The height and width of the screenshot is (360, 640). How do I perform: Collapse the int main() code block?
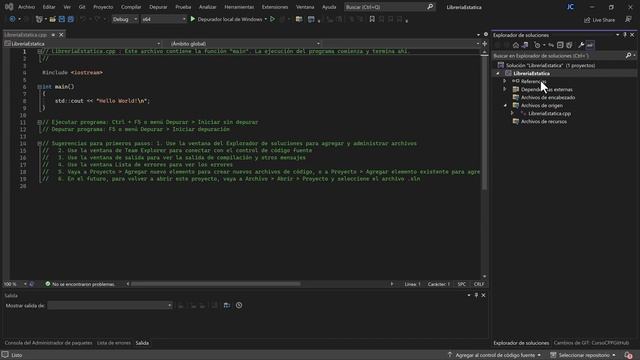click(39, 87)
